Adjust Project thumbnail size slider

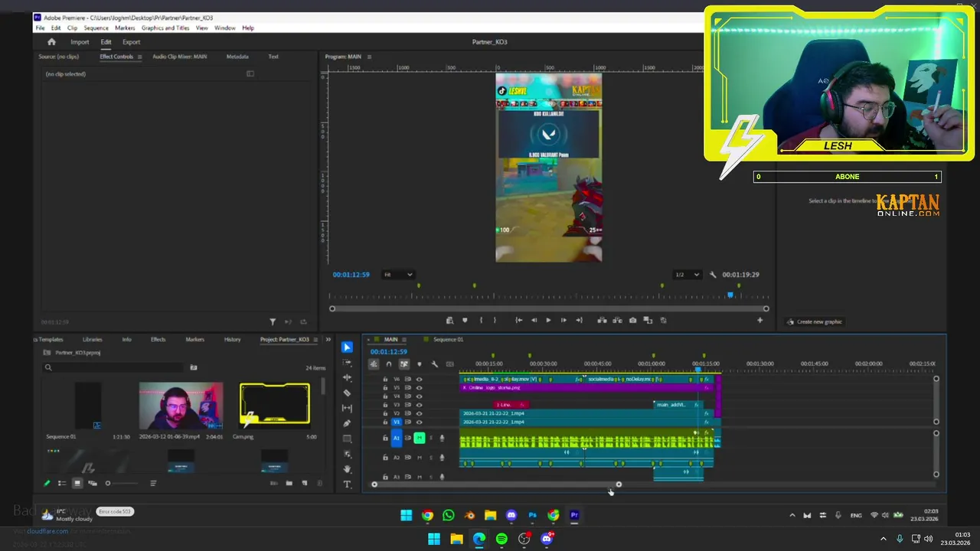coord(122,484)
